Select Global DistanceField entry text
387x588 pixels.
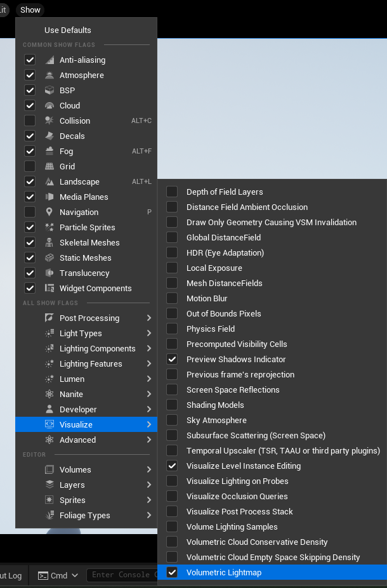pos(223,238)
